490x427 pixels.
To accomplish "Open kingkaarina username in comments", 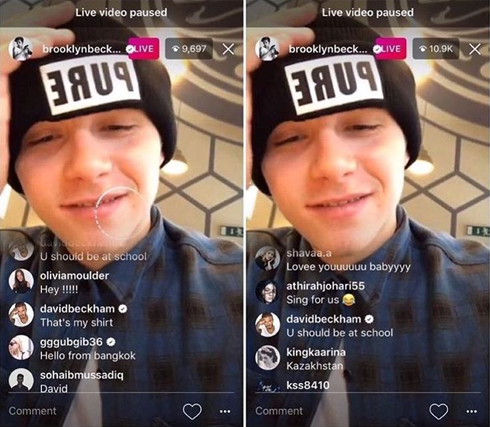I will (x=316, y=352).
